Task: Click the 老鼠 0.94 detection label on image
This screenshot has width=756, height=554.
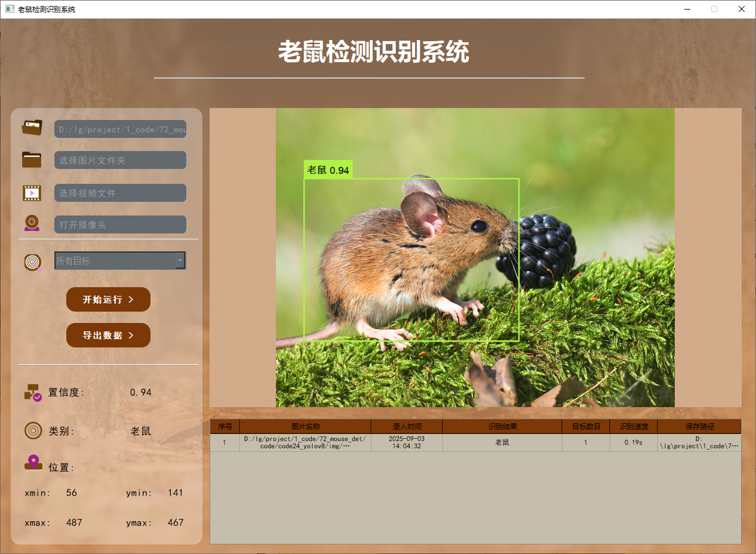Action: [328, 170]
